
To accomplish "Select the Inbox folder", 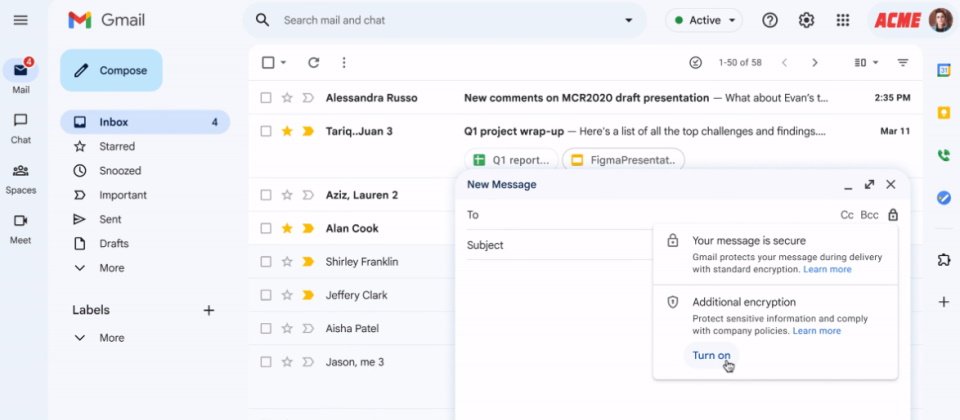I will point(145,122).
